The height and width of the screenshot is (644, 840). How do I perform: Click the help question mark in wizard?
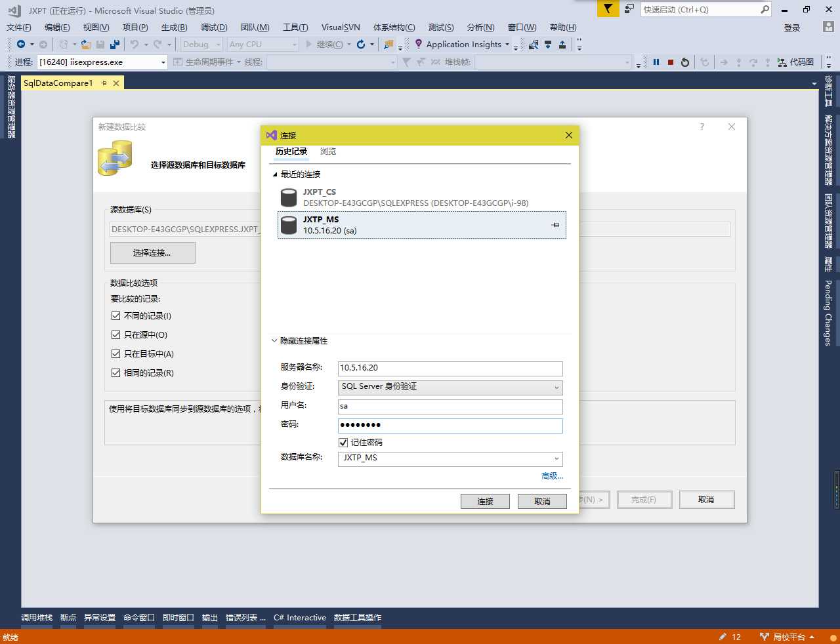[702, 127]
